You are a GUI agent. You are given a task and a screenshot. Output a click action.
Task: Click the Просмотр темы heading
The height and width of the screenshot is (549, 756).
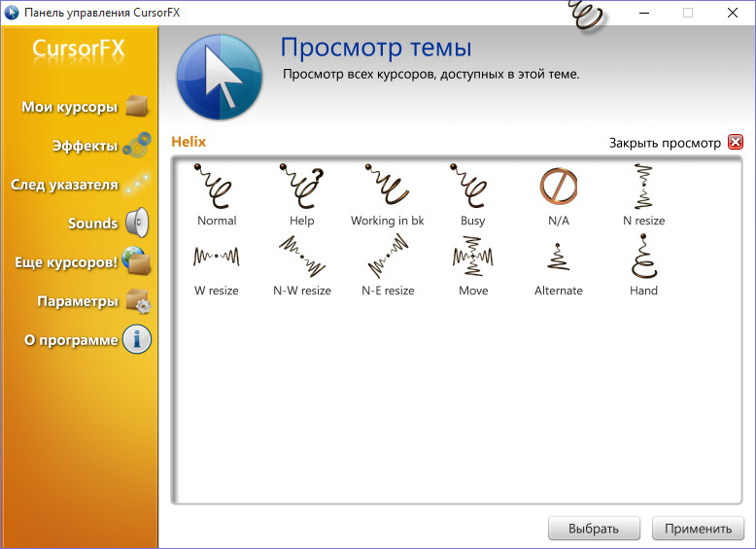pyautogui.click(x=376, y=48)
